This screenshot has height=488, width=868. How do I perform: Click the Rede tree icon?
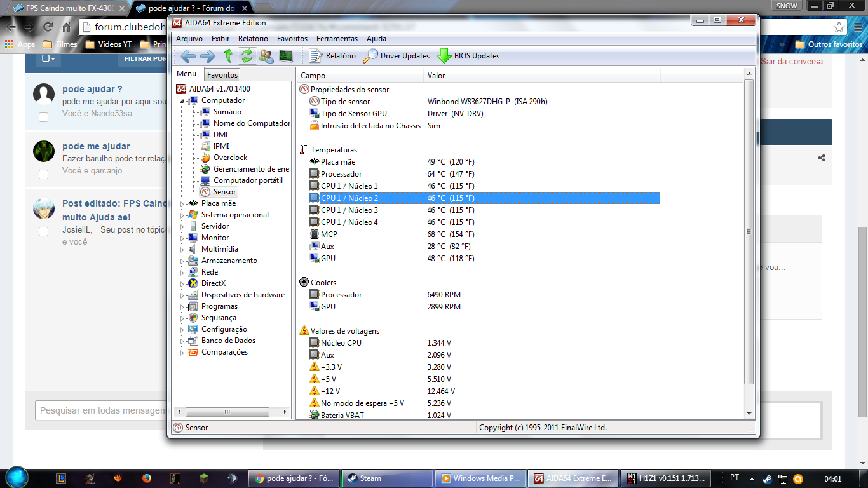pos(193,272)
